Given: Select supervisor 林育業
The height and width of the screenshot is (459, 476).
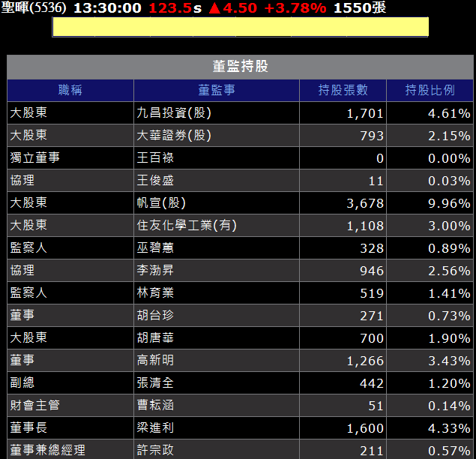Looking at the screenshot, I should [155, 292].
